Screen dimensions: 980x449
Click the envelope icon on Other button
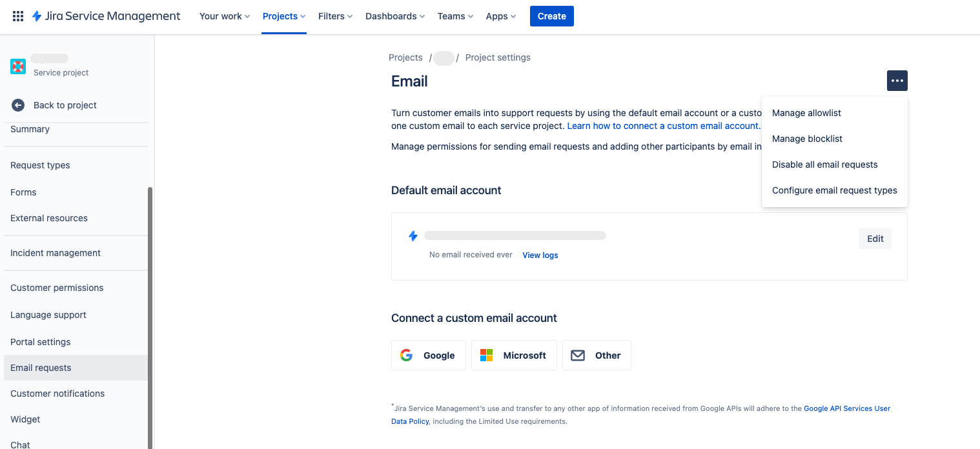coord(578,355)
